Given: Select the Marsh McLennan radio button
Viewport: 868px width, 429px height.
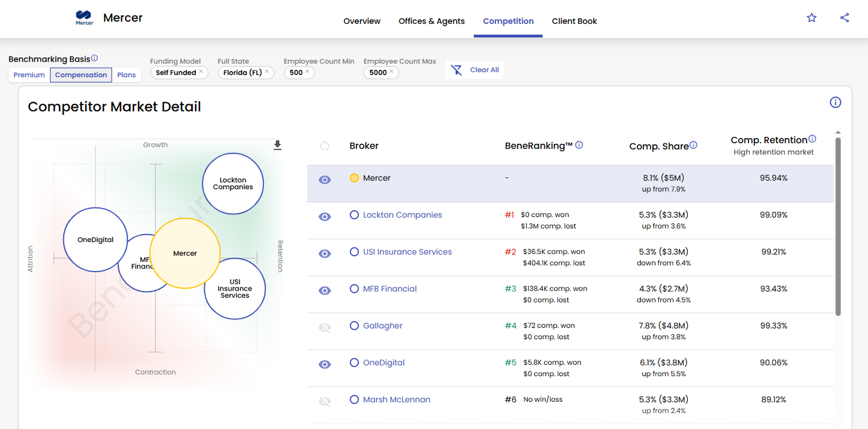Looking at the screenshot, I should [354, 399].
